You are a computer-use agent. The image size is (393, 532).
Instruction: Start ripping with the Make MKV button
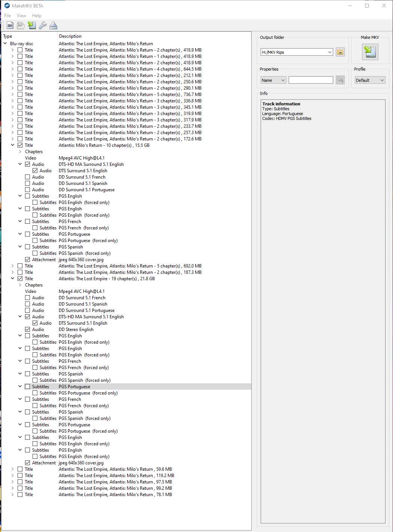370,52
